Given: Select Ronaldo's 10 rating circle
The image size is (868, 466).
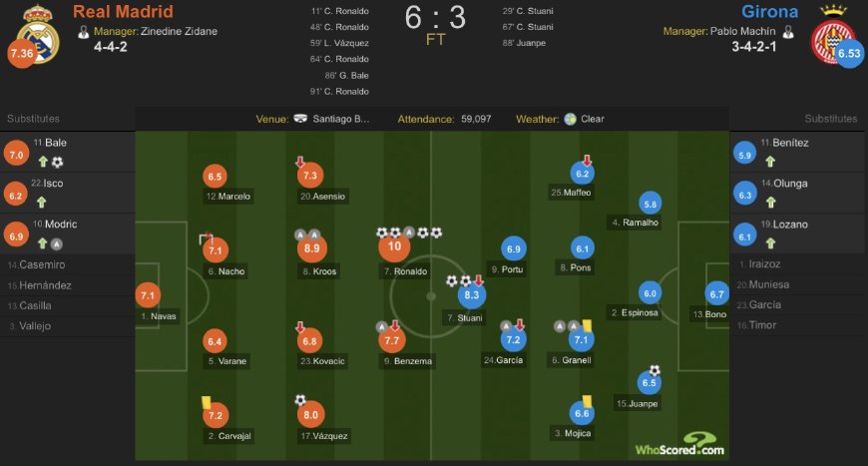Looking at the screenshot, I should [x=394, y=246].
